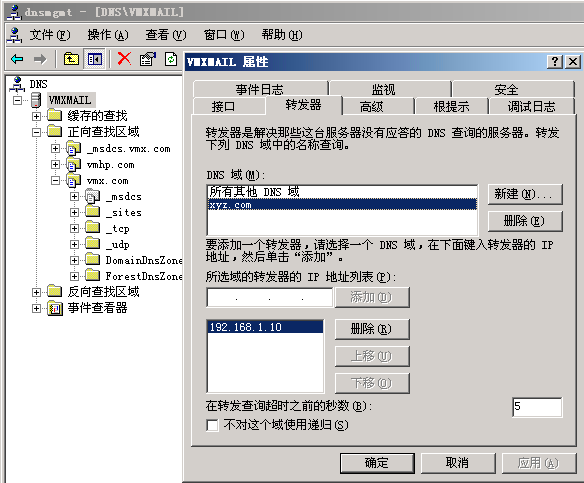Expand the 事件查看器 node
Screen dimensions: 584x483
click(x=36, y=308)
